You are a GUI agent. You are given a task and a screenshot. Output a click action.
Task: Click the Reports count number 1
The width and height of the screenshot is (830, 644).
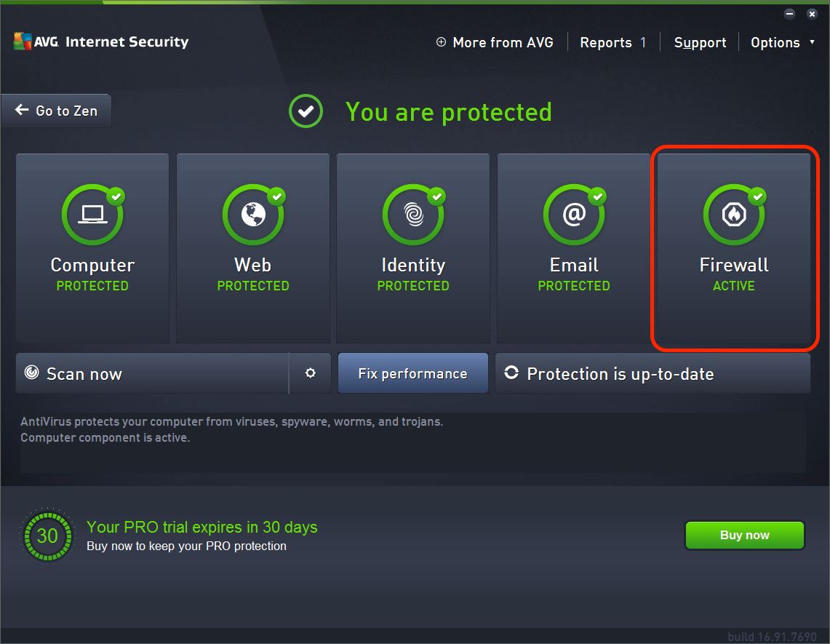[643, 42]
